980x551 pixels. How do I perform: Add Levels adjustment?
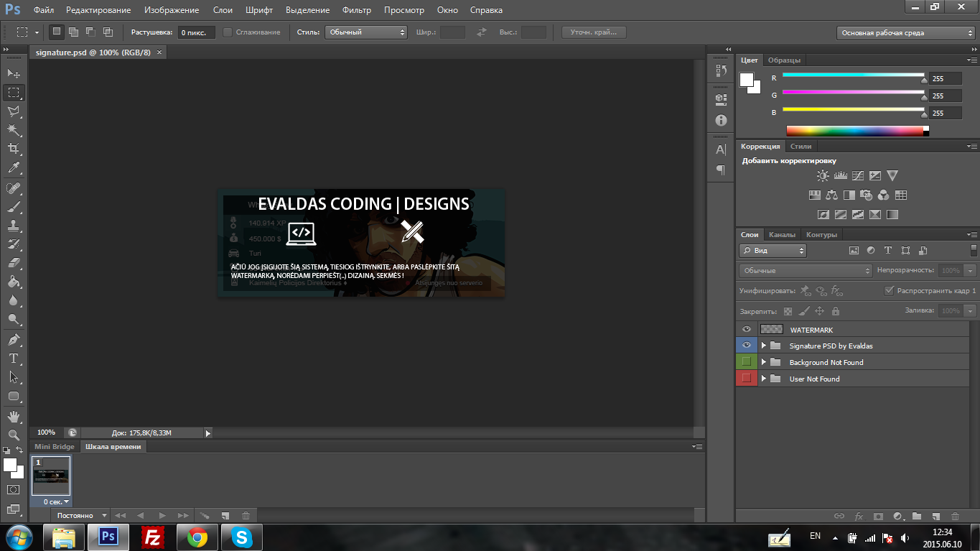840,175
